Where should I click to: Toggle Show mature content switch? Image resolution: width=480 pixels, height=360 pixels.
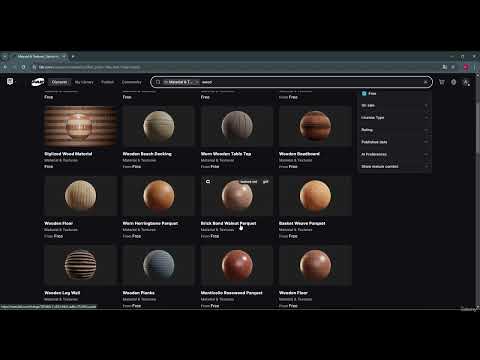426,166
